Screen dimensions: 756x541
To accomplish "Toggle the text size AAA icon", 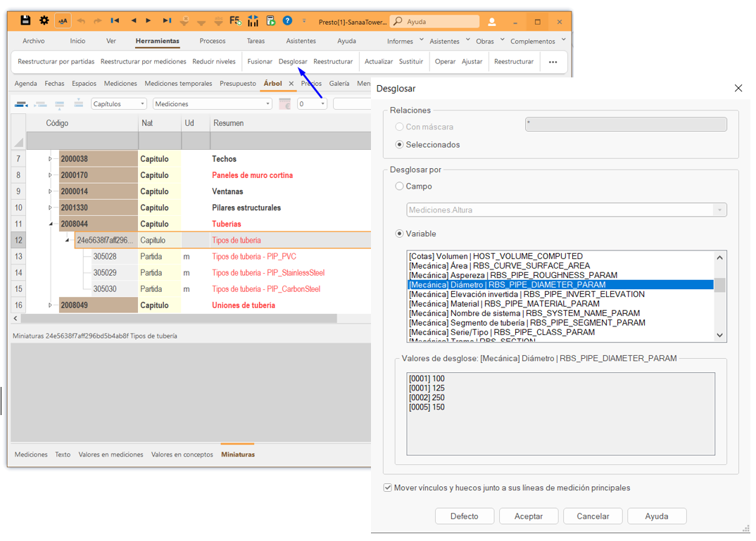I will (x=63, y=20).
